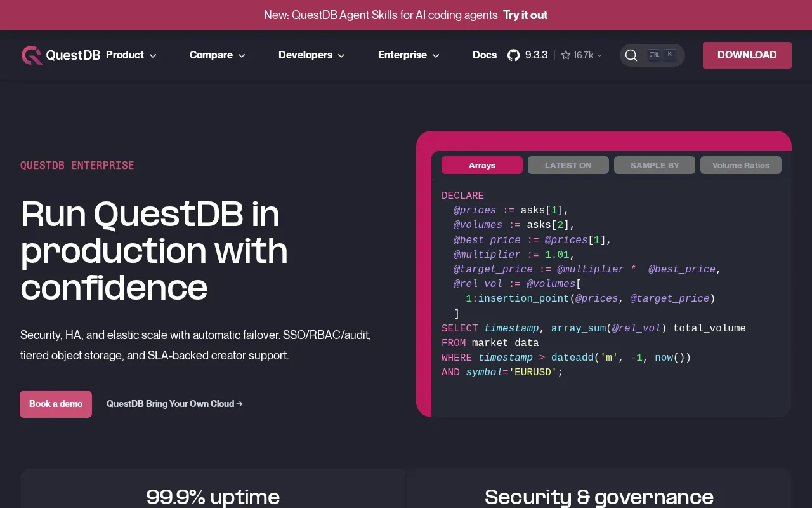Viewport: 812px width, 508px height.
Task: Click the Book a demo button
Action: point(56,404)
